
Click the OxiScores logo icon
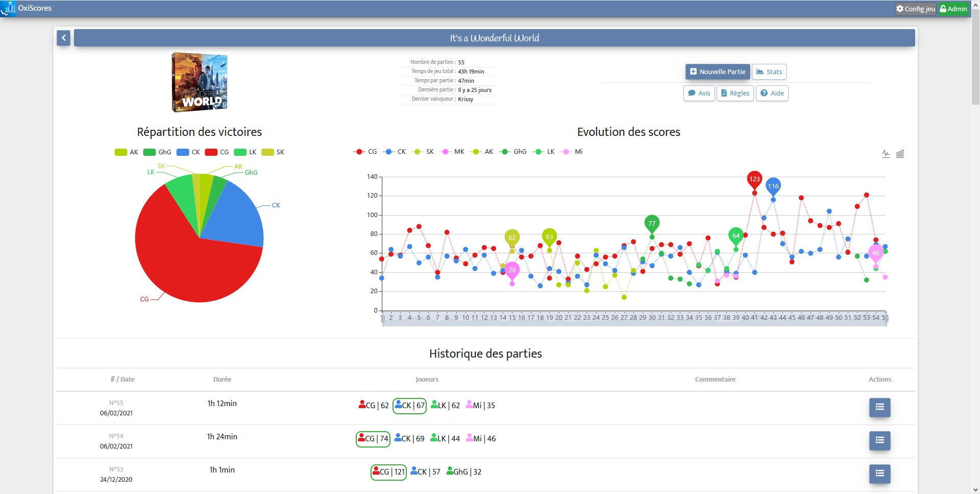9,8
